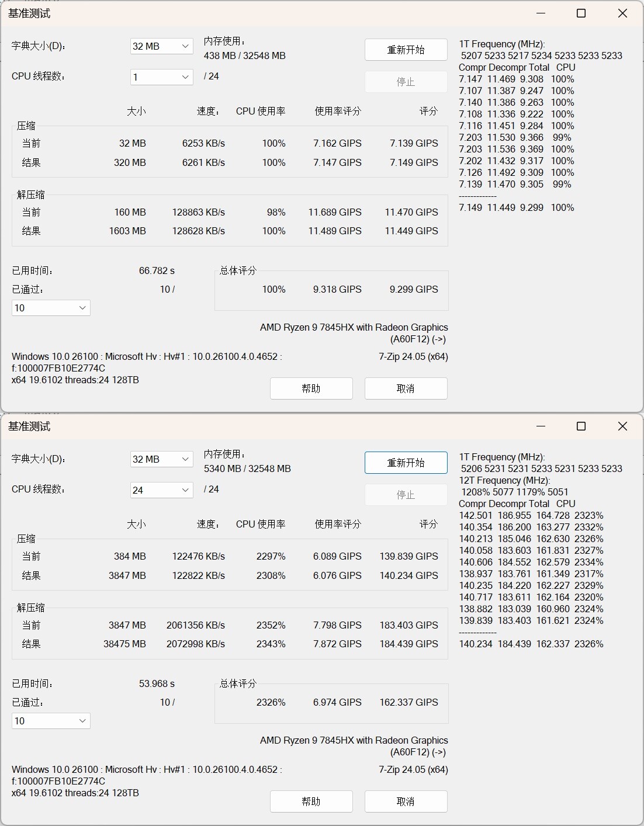Open CPU threads dropdown showing 1
This screenshot has width=644, height=826.
pos(162,77)
